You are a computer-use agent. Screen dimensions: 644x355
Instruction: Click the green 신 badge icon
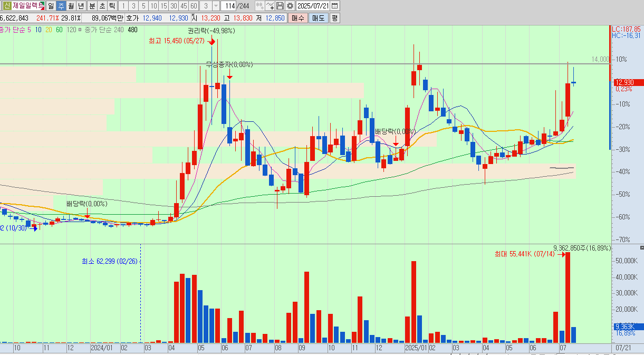coord(6,6)
